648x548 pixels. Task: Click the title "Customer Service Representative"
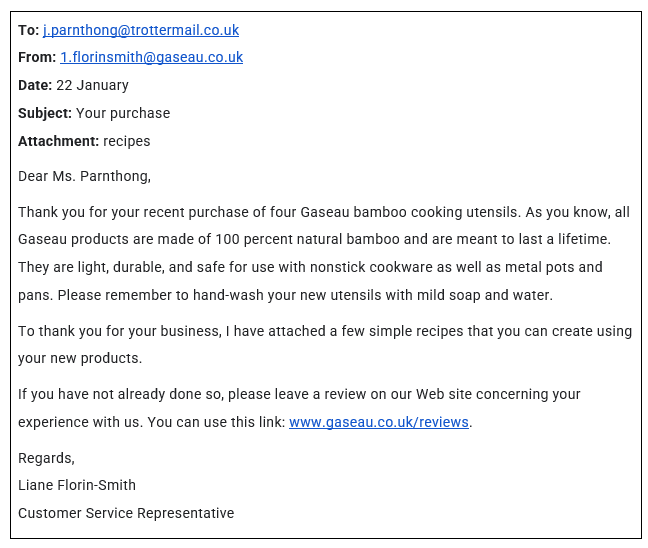[x=126, y=513]
